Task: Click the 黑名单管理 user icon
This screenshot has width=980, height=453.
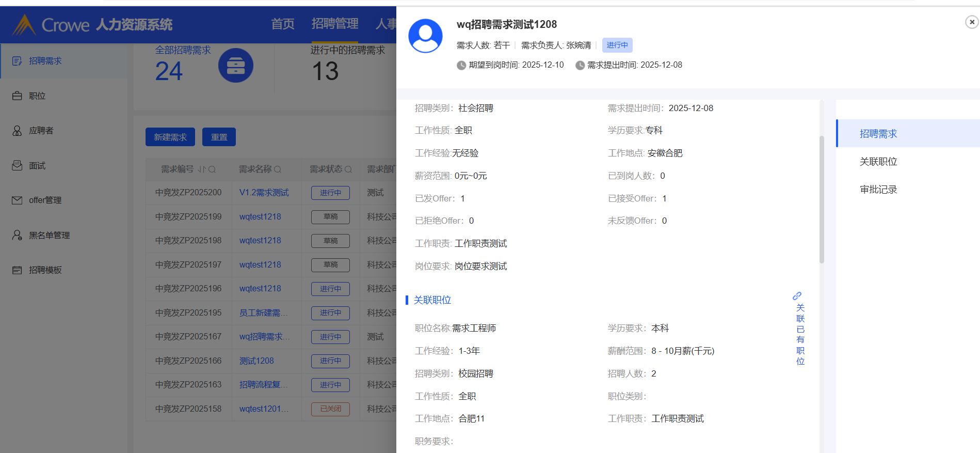Action: click(17, 235)
